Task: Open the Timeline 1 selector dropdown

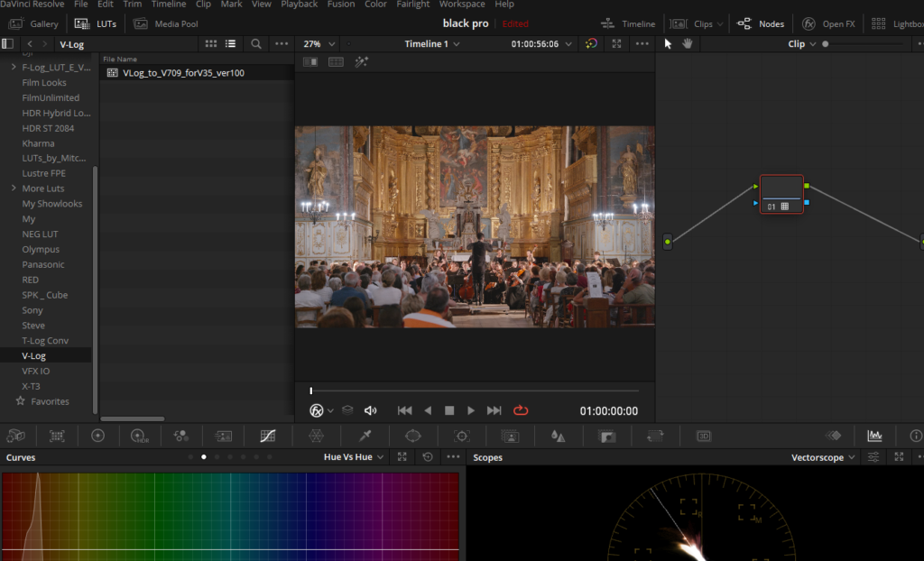Action: click(x=432, y=43)
